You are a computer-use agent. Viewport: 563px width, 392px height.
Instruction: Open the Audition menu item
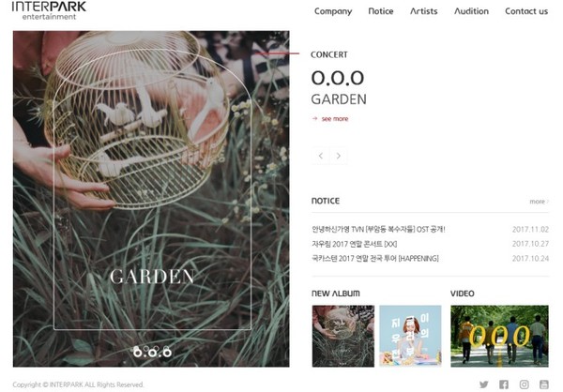click(x=471, y=11)
